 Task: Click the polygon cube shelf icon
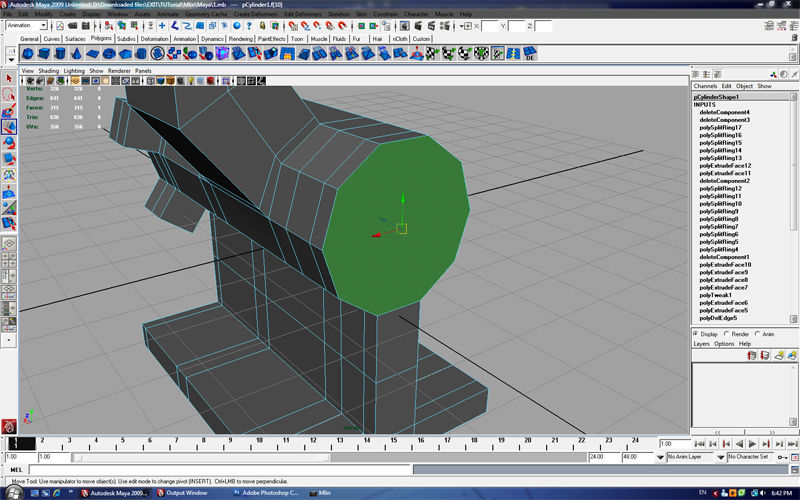tap(45, 54)
